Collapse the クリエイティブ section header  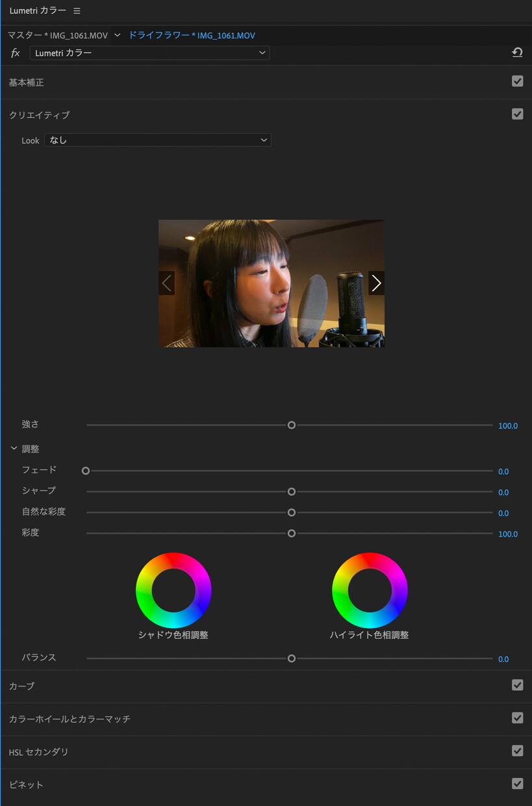pos(39,115)
